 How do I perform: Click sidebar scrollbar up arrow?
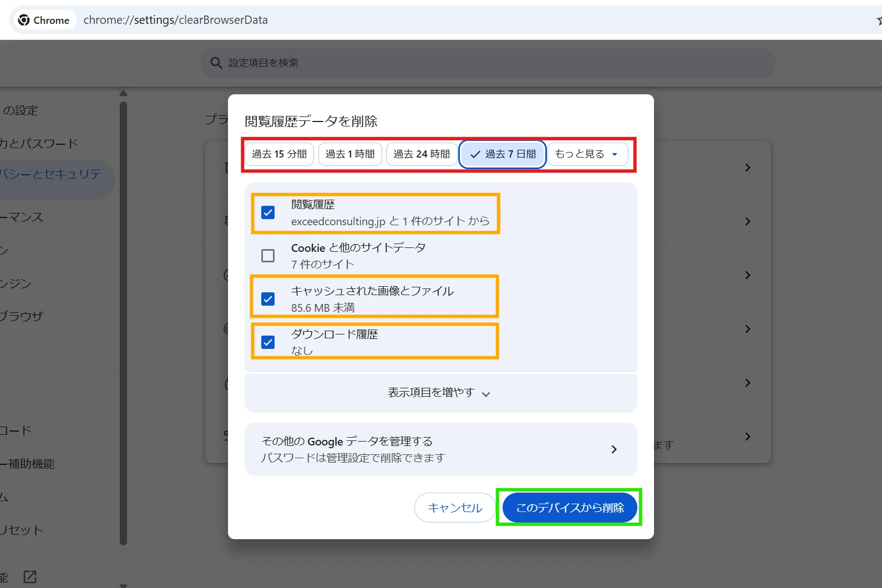(123, 93)
